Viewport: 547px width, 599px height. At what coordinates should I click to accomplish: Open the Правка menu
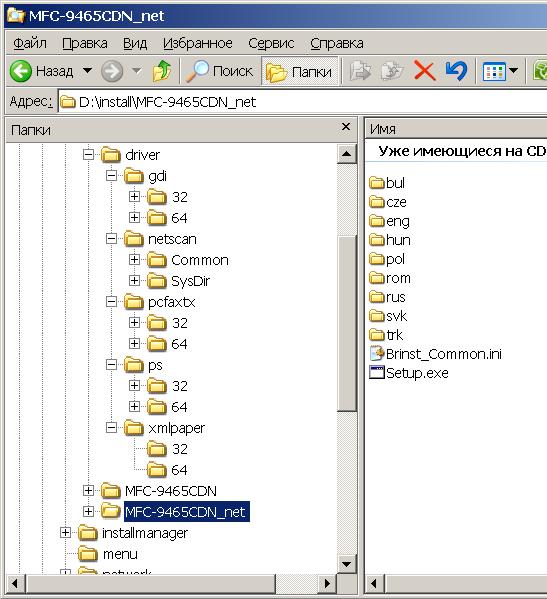84,43
